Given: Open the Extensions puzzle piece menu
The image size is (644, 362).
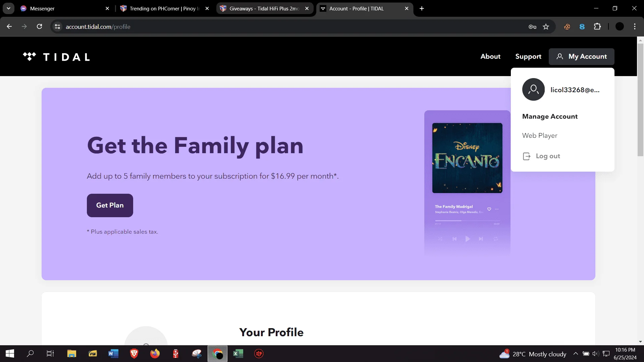Looking at the screenshot, I should [x=597, y=26].
